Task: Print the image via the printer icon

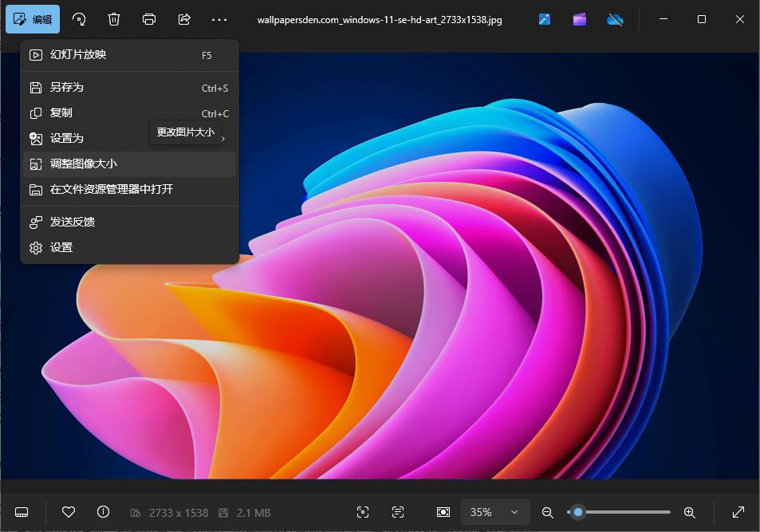Action: point(149,19)
